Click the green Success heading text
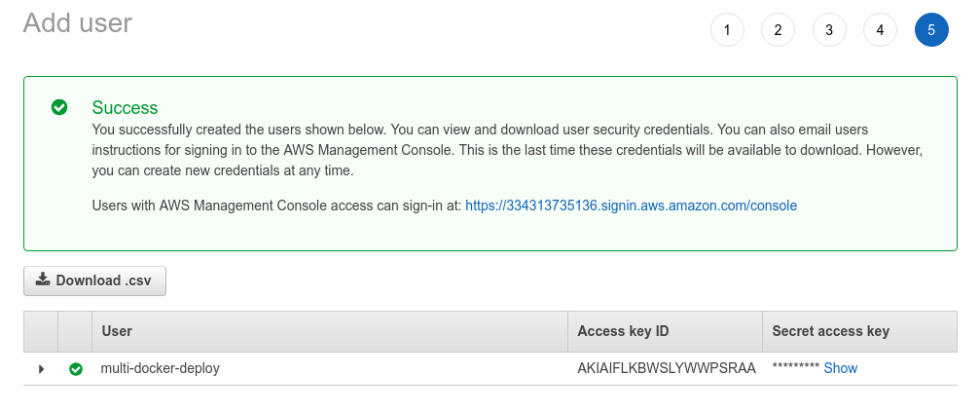980x412 pixels. (125, 107)
